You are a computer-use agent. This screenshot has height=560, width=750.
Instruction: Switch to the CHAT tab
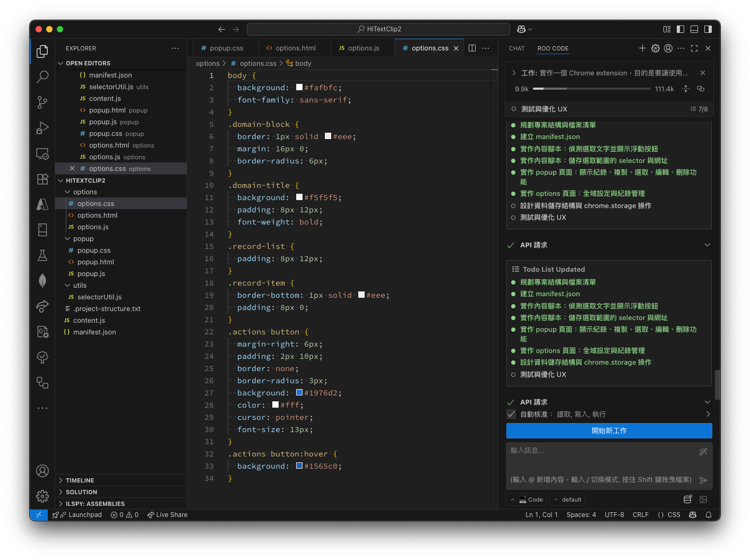pos(516,48)
